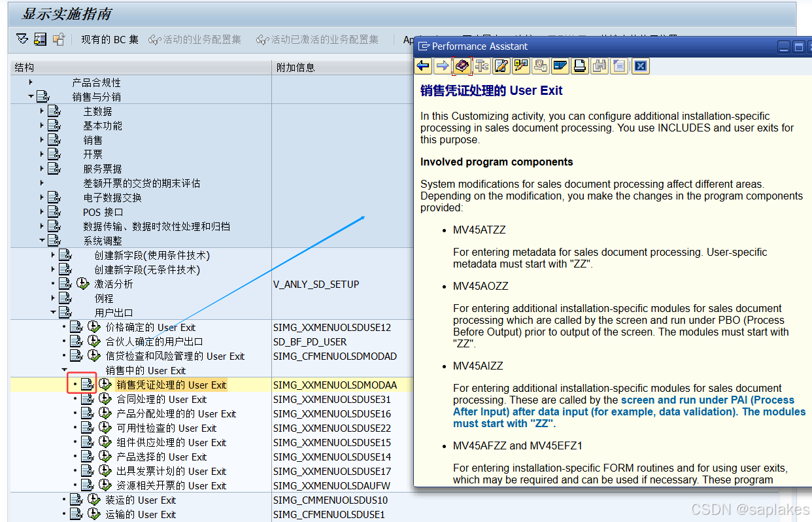Click the expand-all arrows toolbar icon
Image resolution: width=812 pixels, height=522 pixels.
(22, 39)
